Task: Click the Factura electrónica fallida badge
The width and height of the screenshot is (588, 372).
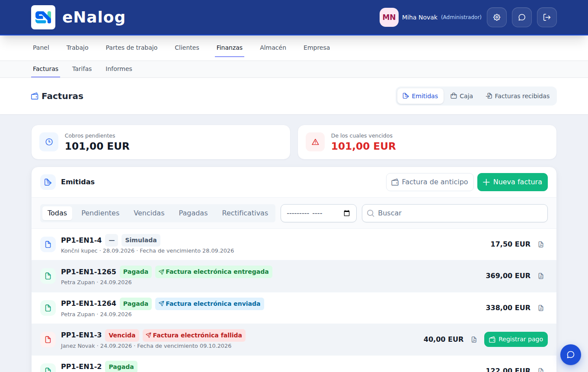Action: tap(194, 335)
